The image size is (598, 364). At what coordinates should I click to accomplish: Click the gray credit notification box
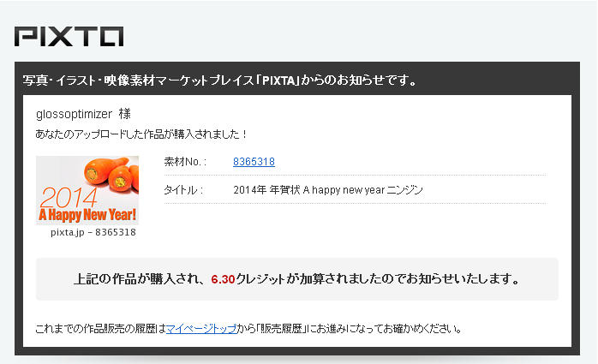(x=297, y=279)
